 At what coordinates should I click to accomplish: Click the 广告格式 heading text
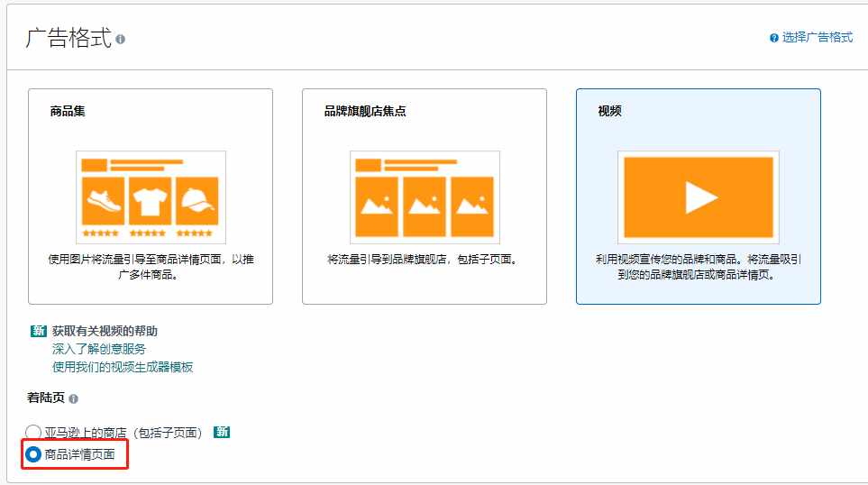coord(69,38)
